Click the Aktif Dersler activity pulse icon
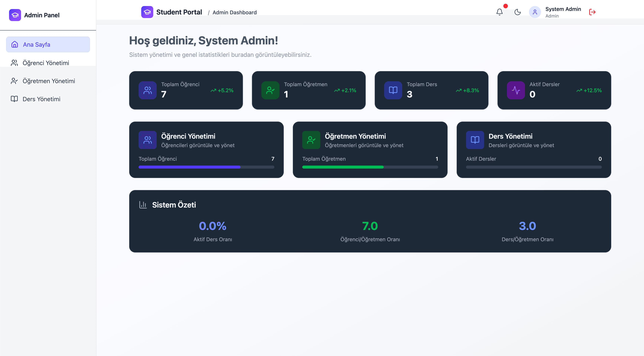Viewport: 644px width, 356px height. click(x=516, y=90)
